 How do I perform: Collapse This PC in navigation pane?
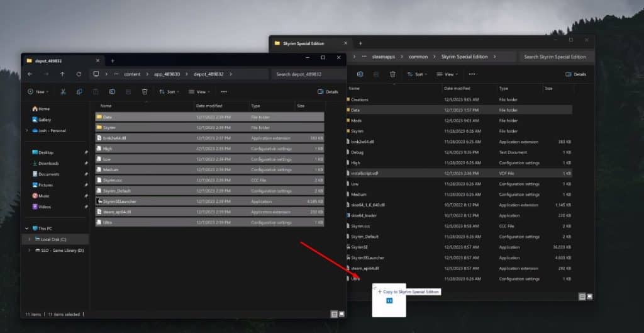[x=27, y=229]
